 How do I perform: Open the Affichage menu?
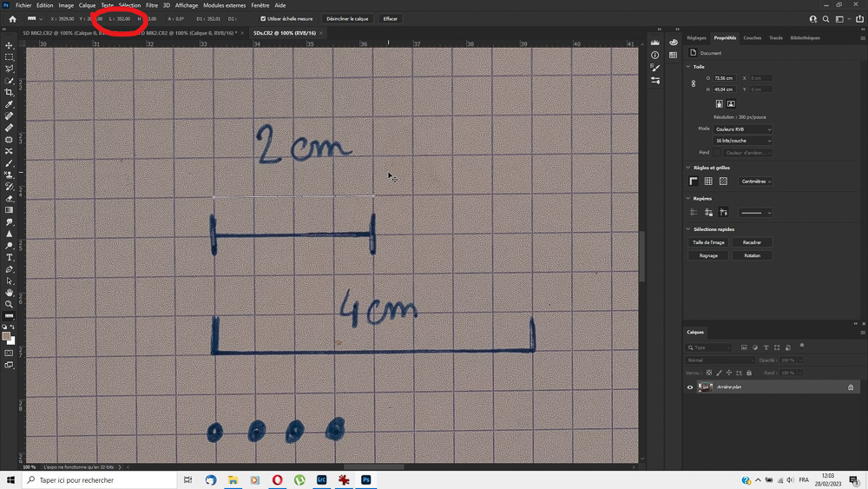187,5
